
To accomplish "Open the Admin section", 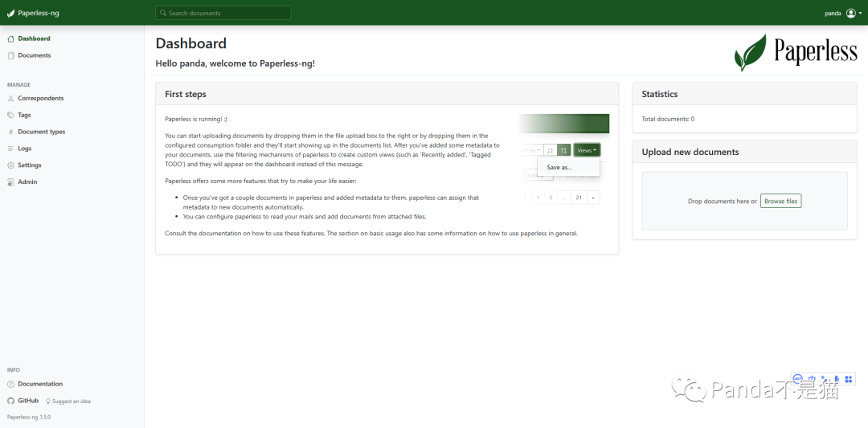I will (23, 181).
